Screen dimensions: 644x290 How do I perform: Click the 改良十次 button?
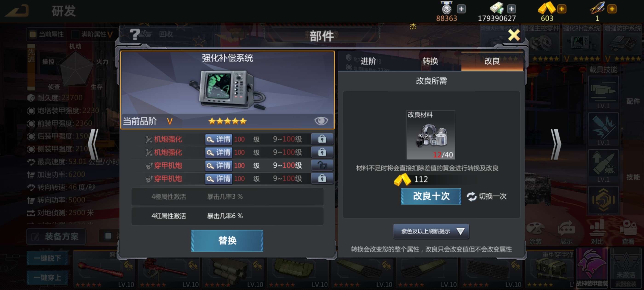coord(431,196)
